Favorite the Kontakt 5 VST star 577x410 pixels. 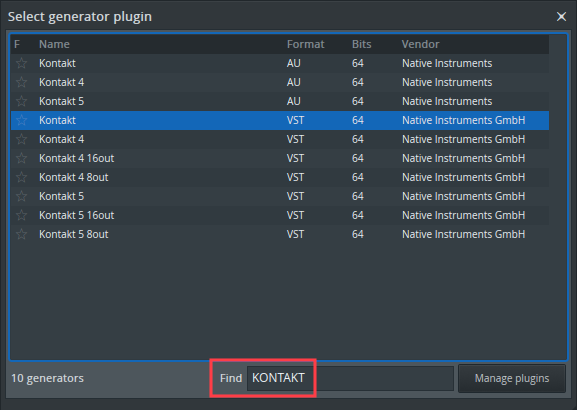coord(21,196)
